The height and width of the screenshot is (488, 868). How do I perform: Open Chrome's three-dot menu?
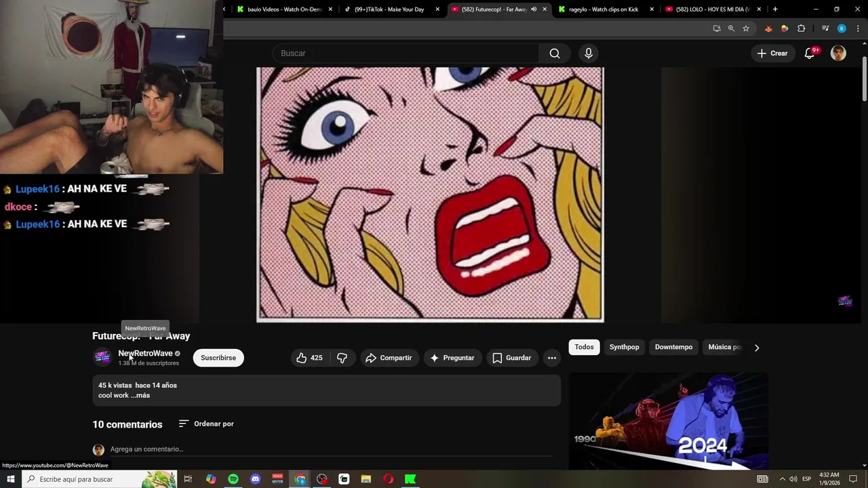click(857, 28)
